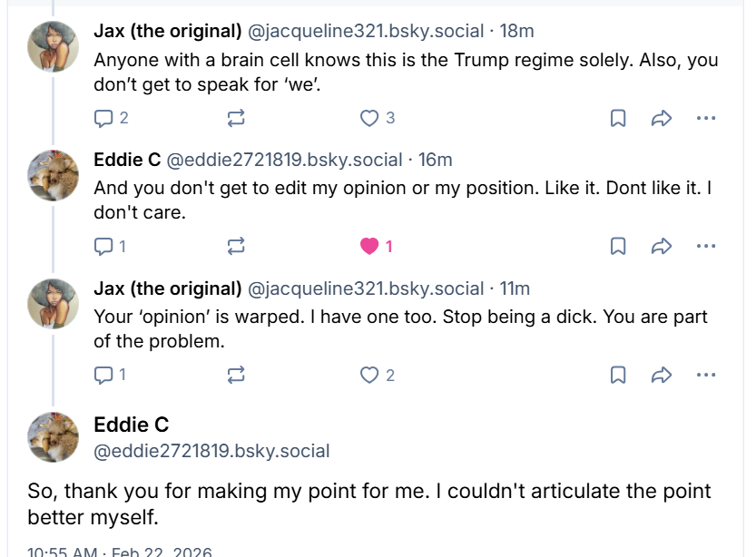The height and width of the screenshot is (557, 756).
Task: Repost Jax's 'Trump regime' post
Action: 236,118
